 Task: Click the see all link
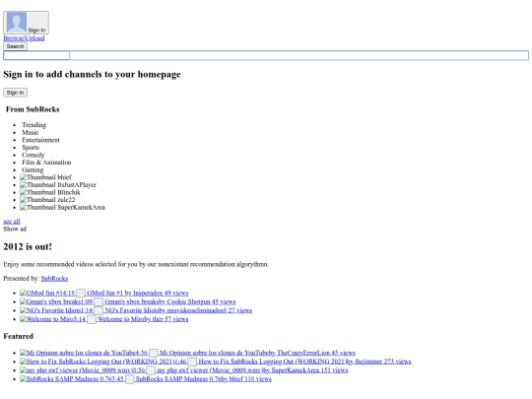click(x=12, y=222)
